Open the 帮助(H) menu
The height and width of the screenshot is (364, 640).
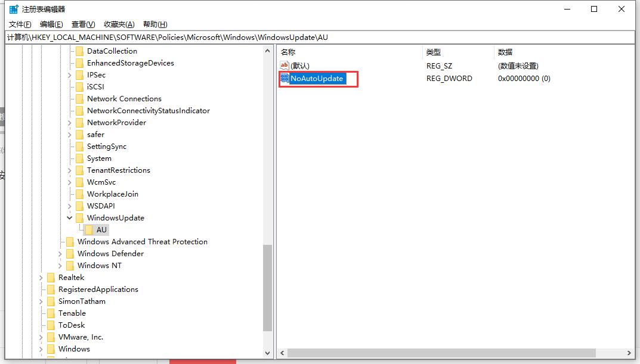click(155, 24)
